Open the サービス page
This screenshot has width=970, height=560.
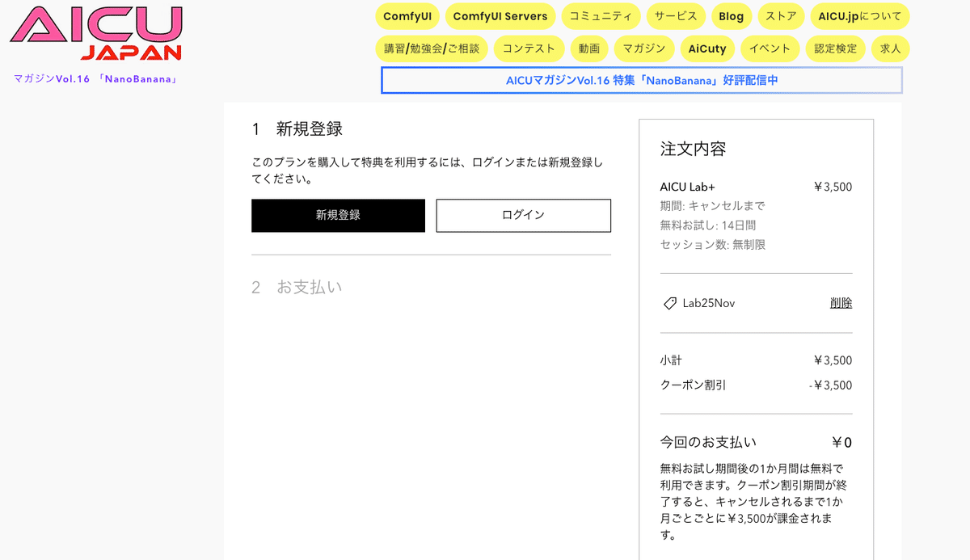(676, 16)
